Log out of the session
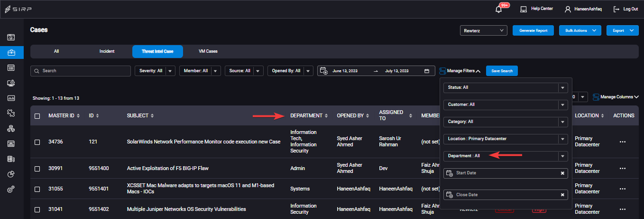Screen dimensions: 644x219 coord(626,9)
